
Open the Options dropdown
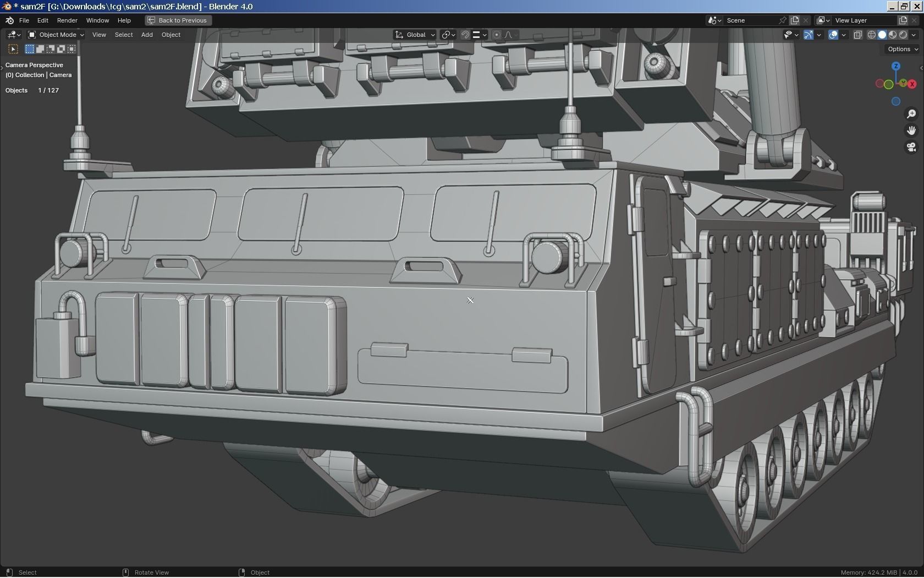pos(903,49)
